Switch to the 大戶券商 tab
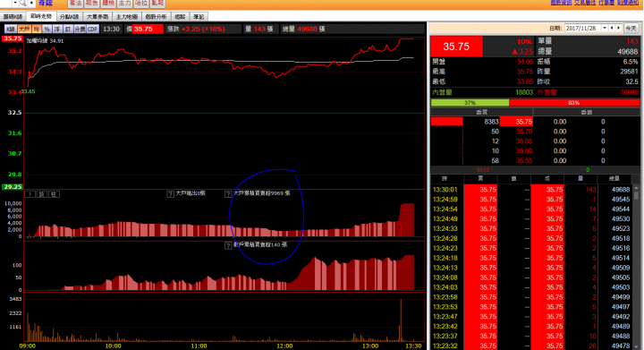644x350 pixels. [x=97, y=17]
